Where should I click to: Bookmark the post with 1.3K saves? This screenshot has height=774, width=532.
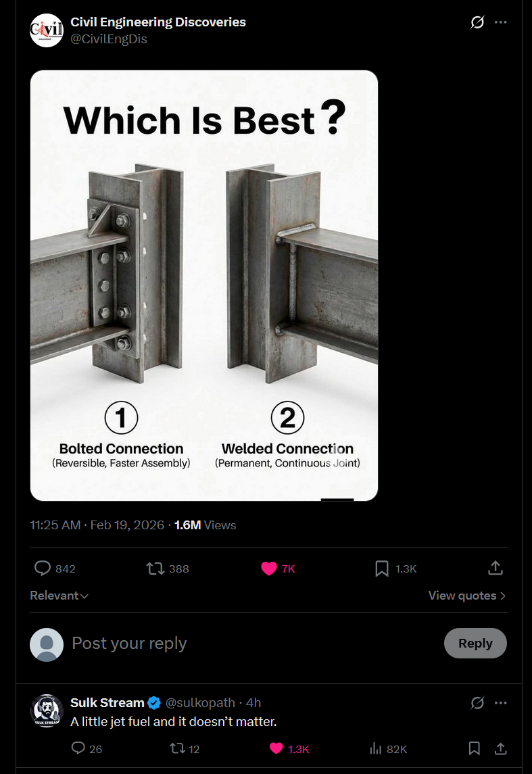[x=382, y=569]
